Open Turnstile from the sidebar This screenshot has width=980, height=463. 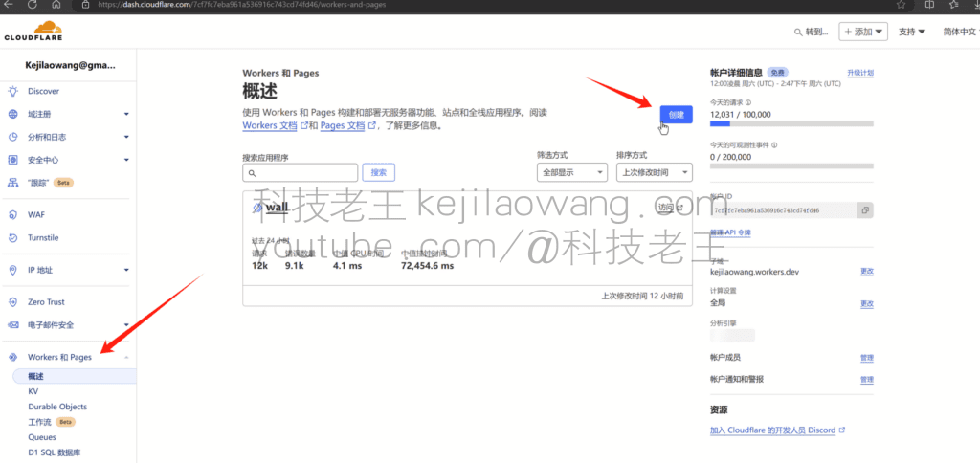(43, 237)
